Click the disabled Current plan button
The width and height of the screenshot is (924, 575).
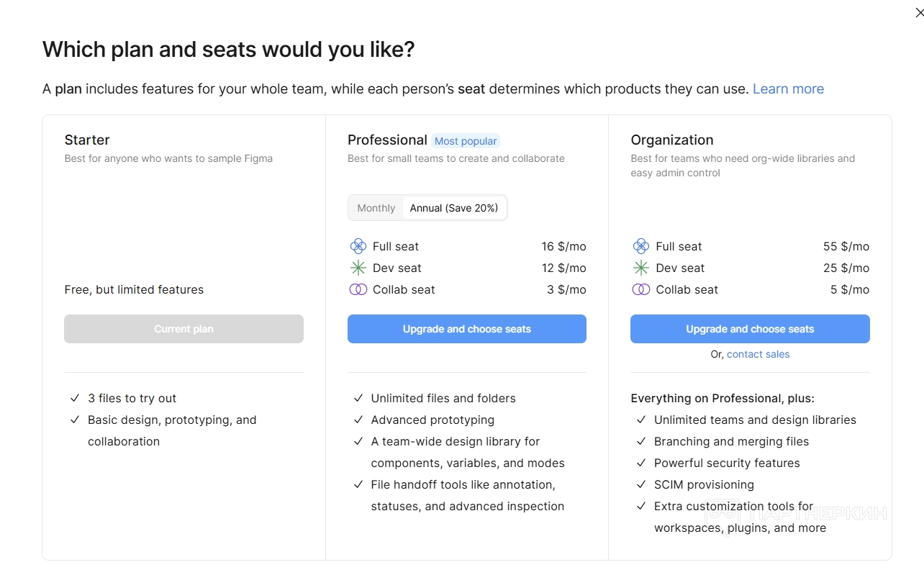(184, 329)
